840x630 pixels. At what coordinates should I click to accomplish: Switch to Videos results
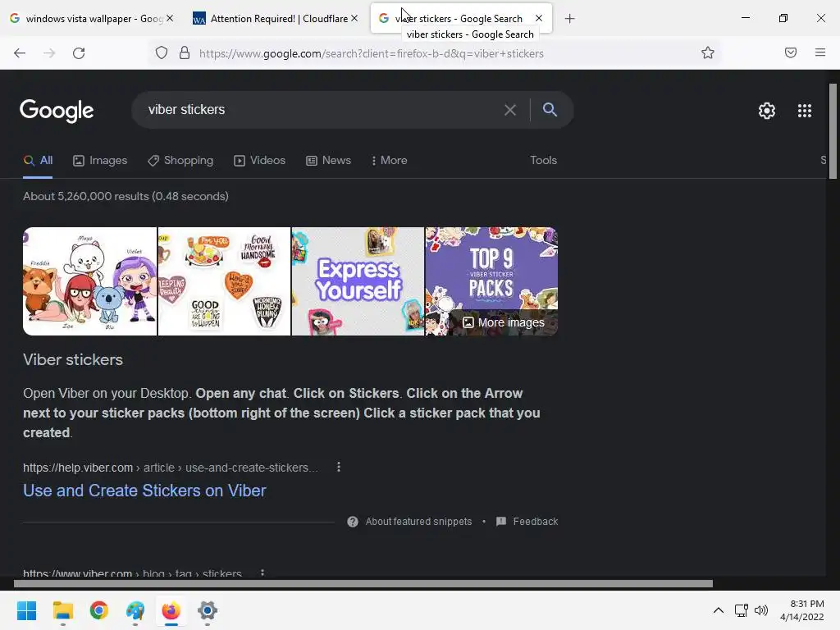(260, 160)
